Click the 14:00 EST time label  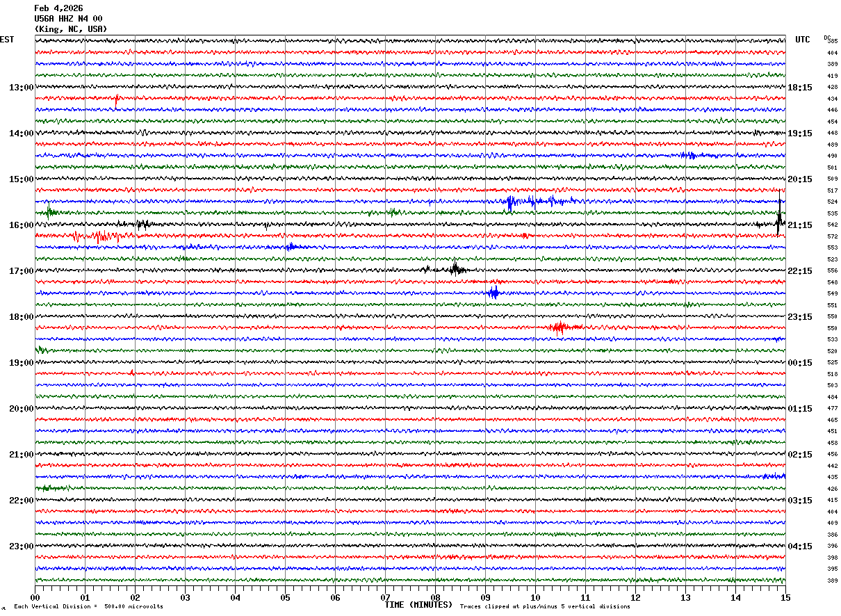[x=22, y=133]
